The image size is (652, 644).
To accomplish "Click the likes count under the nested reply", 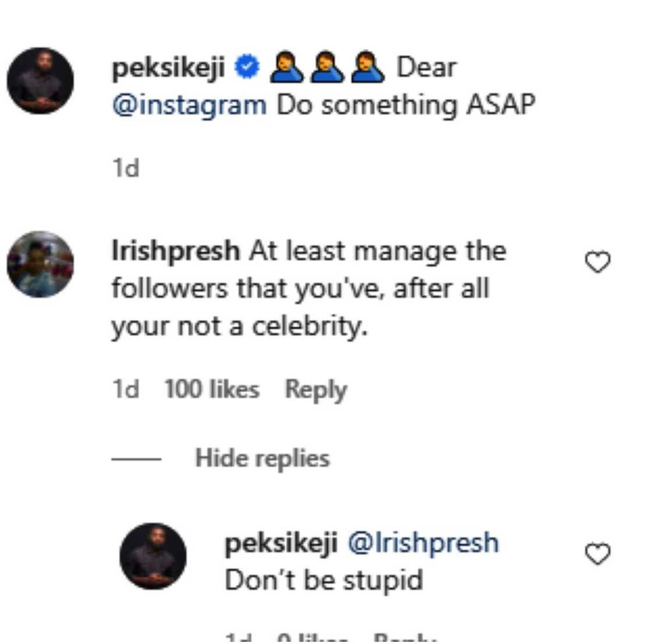I will (312, 638).
